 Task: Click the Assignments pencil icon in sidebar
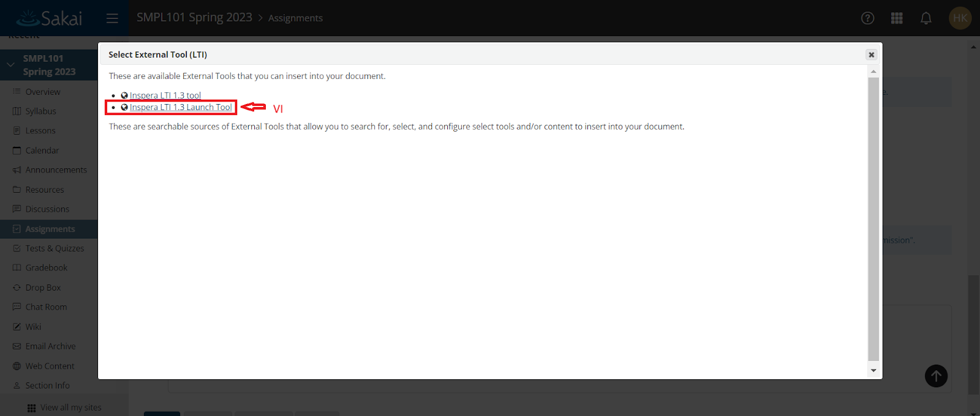[x=17, y=229]
